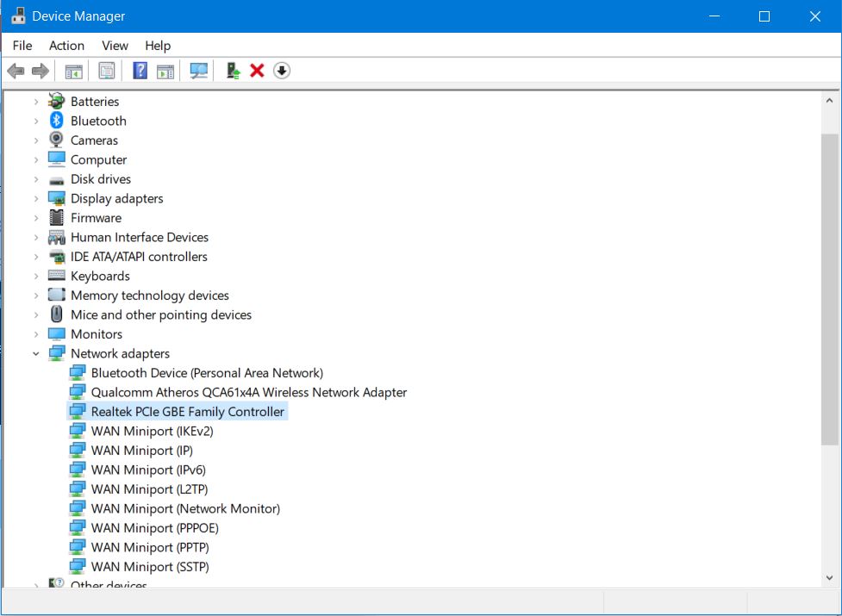Click the Disk drives icon
Screen dimensions: 842x616
click(56, 181)
